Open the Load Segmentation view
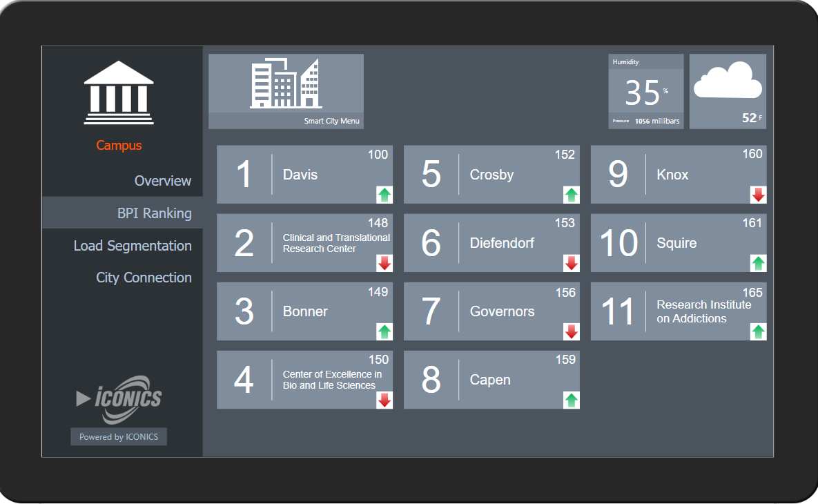 pos(133,246)
